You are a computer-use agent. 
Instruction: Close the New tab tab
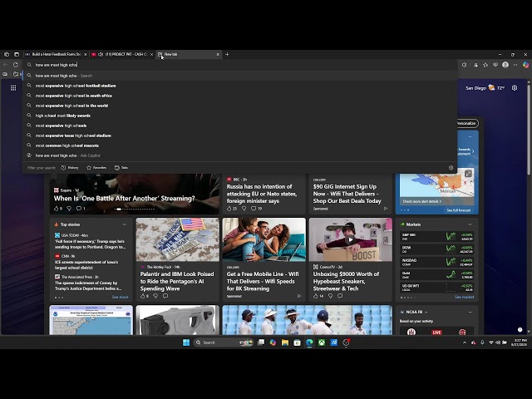218,54
